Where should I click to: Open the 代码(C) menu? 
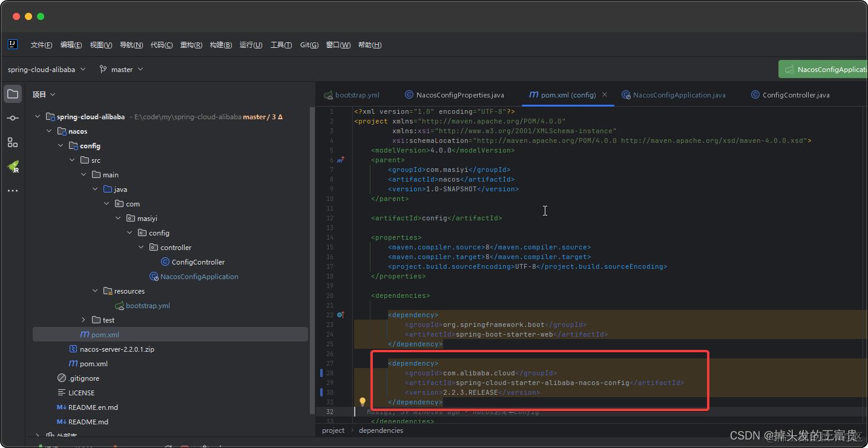click(162, 45)
